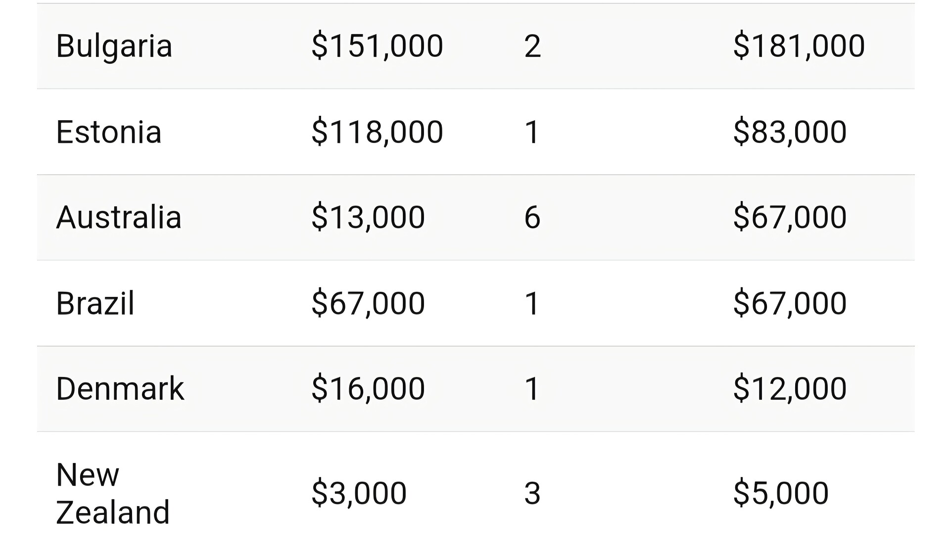Click the Bulgaria country name cell
This screenshot has height=560, width=950.
coord(114,47)
